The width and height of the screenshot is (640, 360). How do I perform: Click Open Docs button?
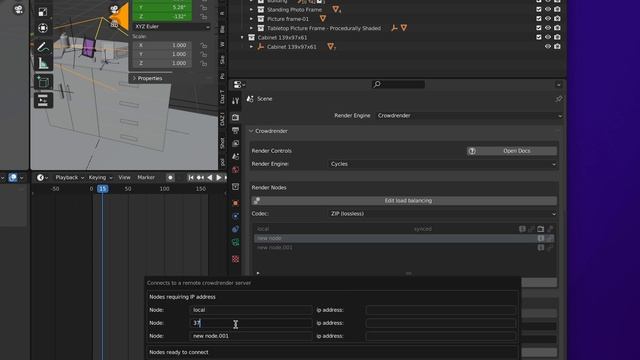pyautogui.click(x=512, y=151)
